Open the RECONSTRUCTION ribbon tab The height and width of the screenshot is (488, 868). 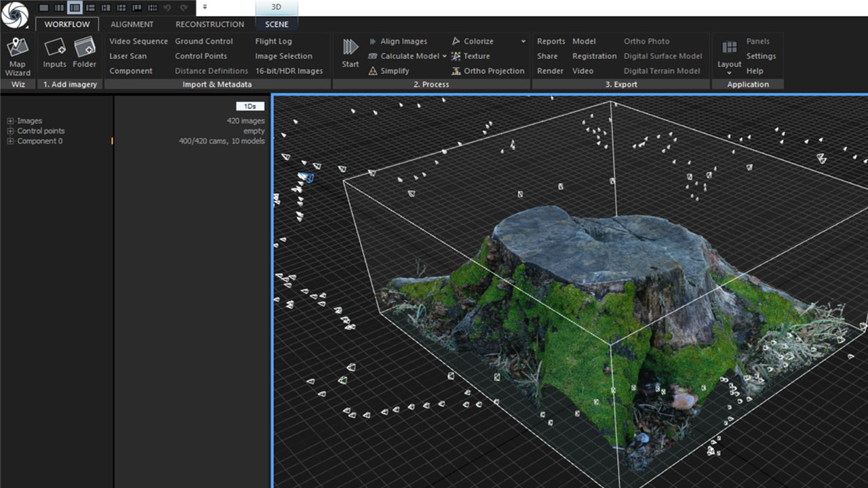(x=210, y=24)
